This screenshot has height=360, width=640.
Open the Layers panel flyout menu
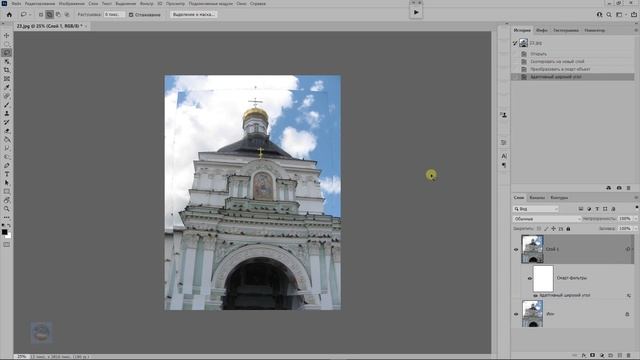(x=636, y=198)
